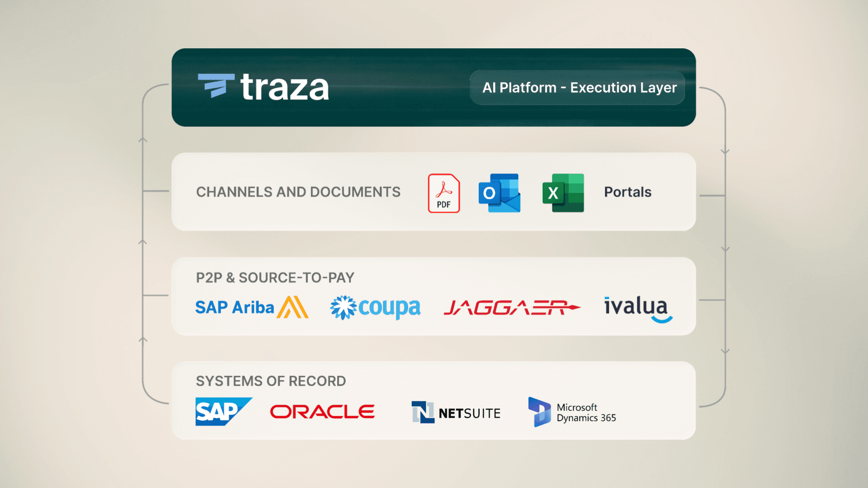Click the P2P & SOURCE-TO-PAY heading
The height and width of the screenshot is (488, 868).
point(275,277)
